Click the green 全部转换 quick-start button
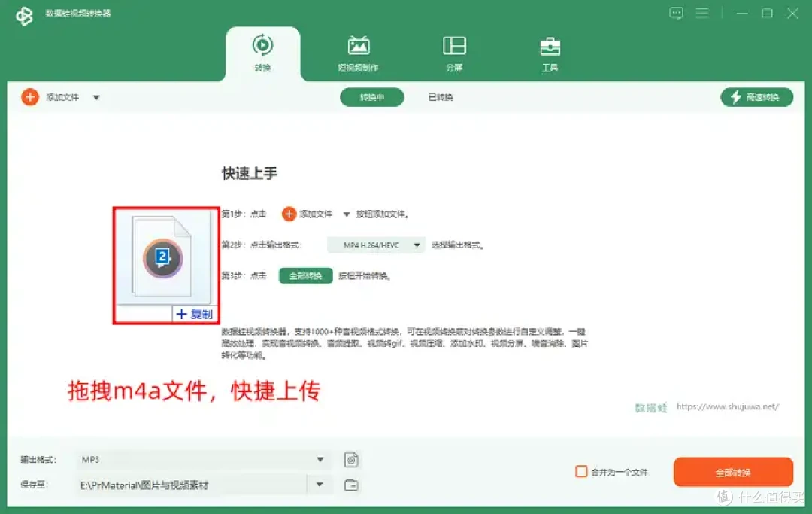Viewport: 812px width, 514px height. point(305,275)
